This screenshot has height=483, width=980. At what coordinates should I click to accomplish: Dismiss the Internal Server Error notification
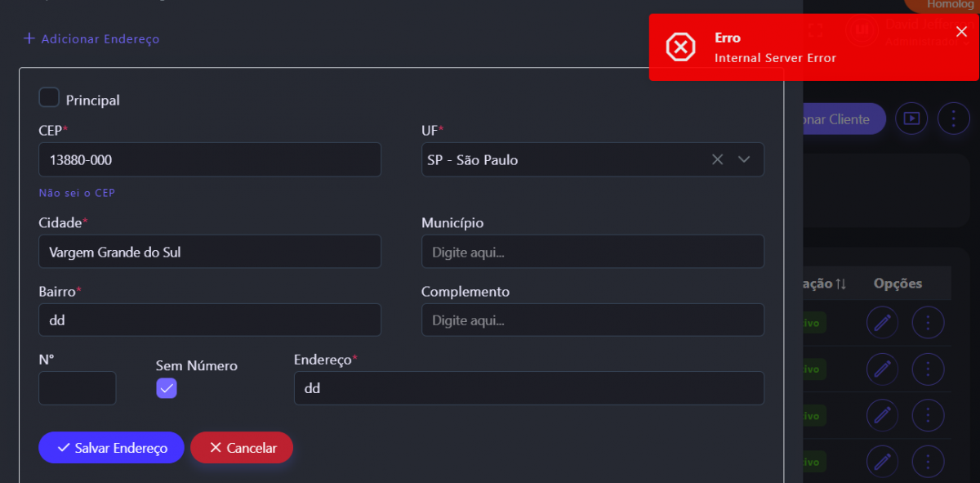point(961,32)
